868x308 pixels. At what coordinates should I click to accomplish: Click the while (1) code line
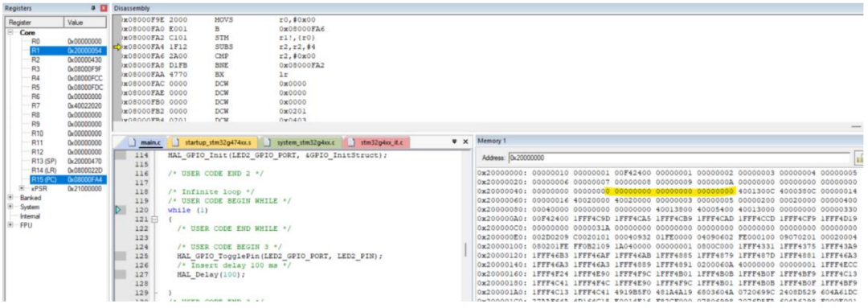(188, 210)
